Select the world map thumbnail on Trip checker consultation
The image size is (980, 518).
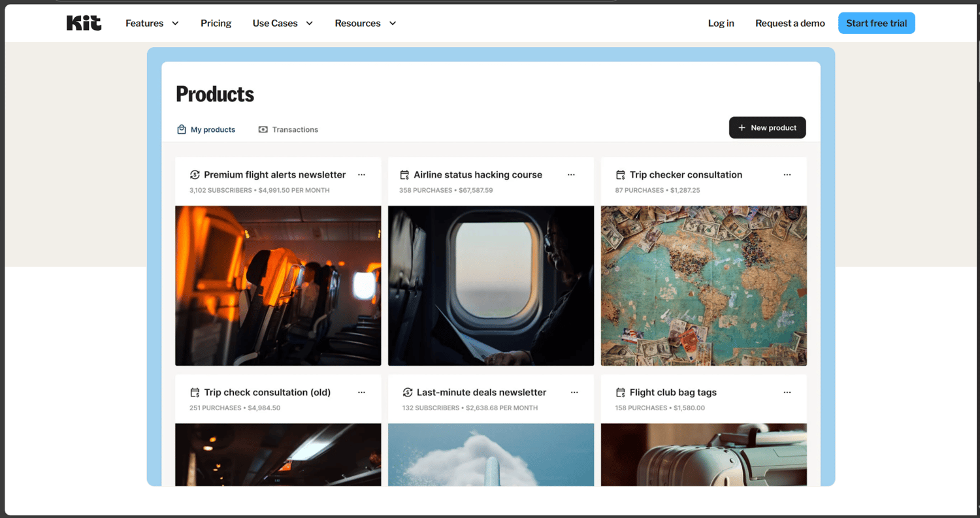(x=704, y=285)
